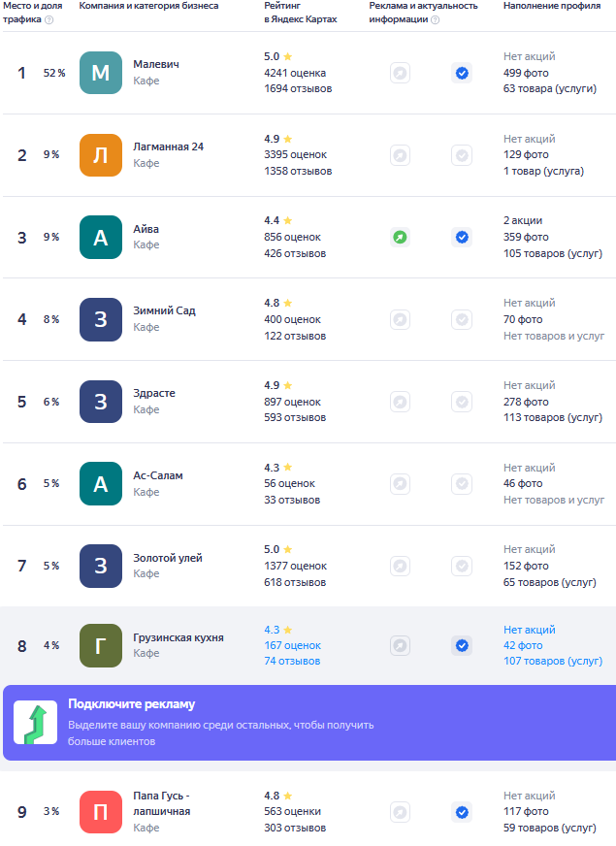Screen dimensions: 616x846
Task: Click grey advertising icon in Золотой улей row
Action: click(x=400, y=566)
